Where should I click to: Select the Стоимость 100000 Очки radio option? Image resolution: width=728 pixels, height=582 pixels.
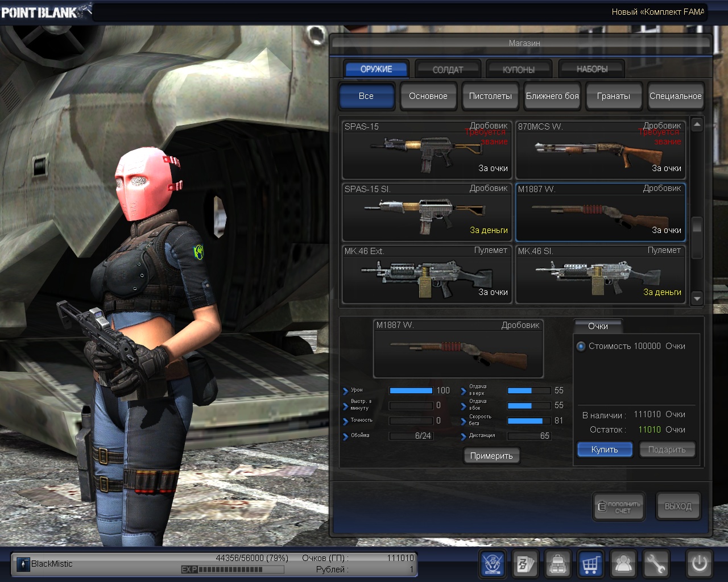click(581, 346)
